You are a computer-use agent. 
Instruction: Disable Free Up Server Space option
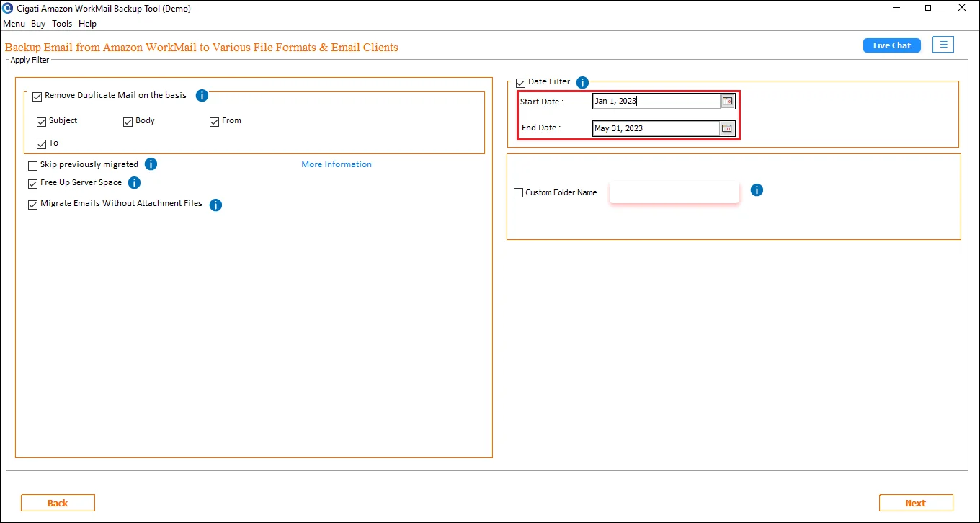click(32, 184)
